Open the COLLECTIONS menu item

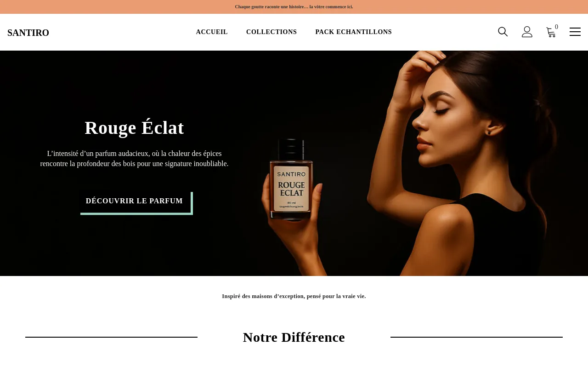pyautogui.click(x=271, y=32)
